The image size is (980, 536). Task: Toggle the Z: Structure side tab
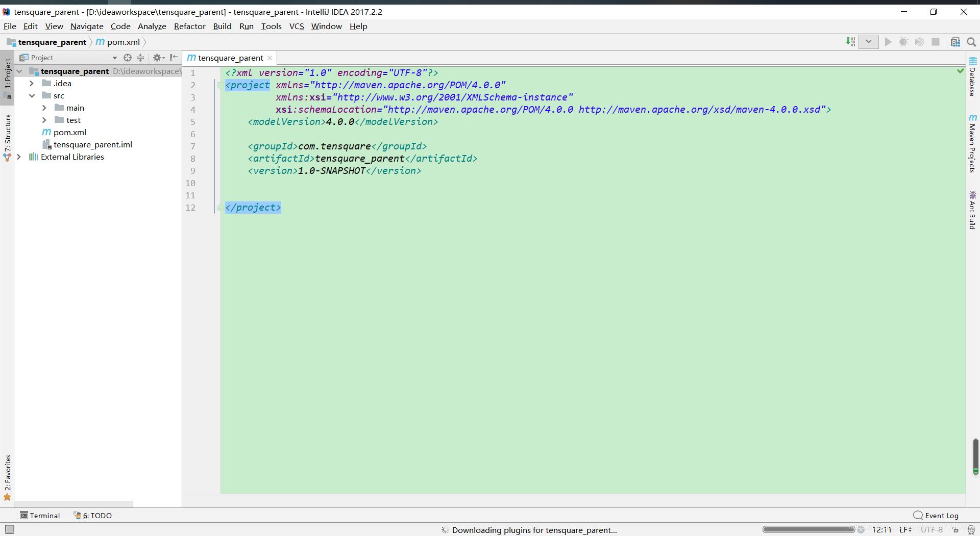pyautogui.click(x=7, y=138)
